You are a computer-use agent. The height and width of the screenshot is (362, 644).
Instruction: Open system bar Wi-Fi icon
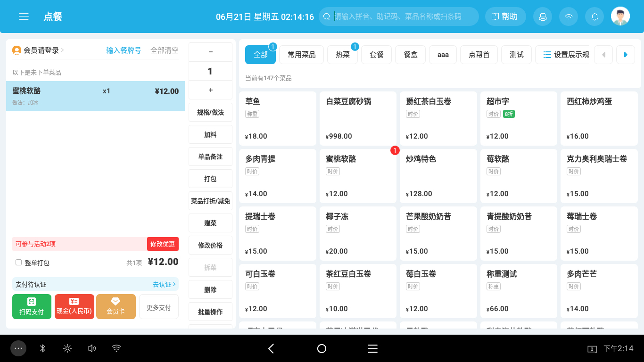(x=116, y=348)
